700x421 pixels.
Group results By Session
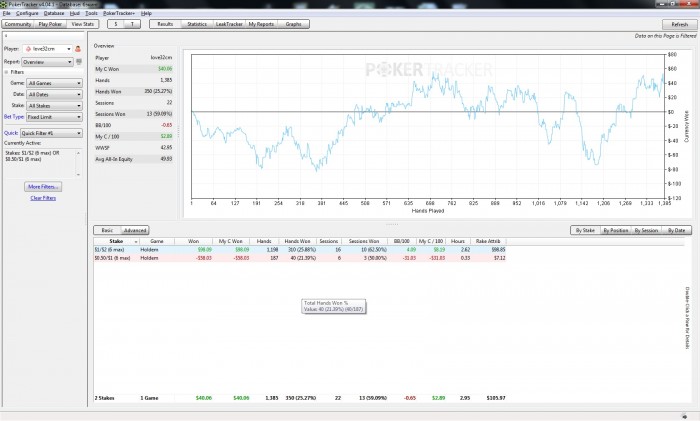click(646, 230)
